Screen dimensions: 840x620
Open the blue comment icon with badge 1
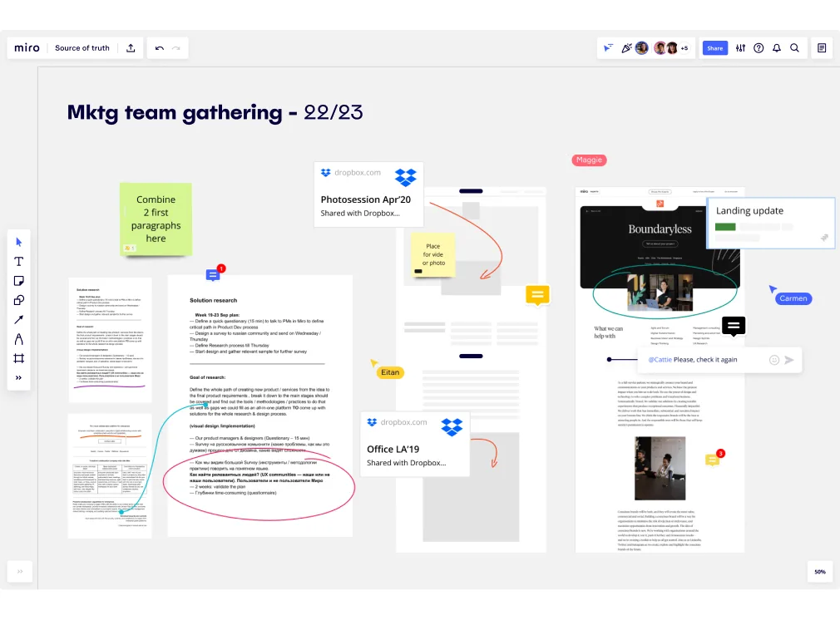point(213,275)
